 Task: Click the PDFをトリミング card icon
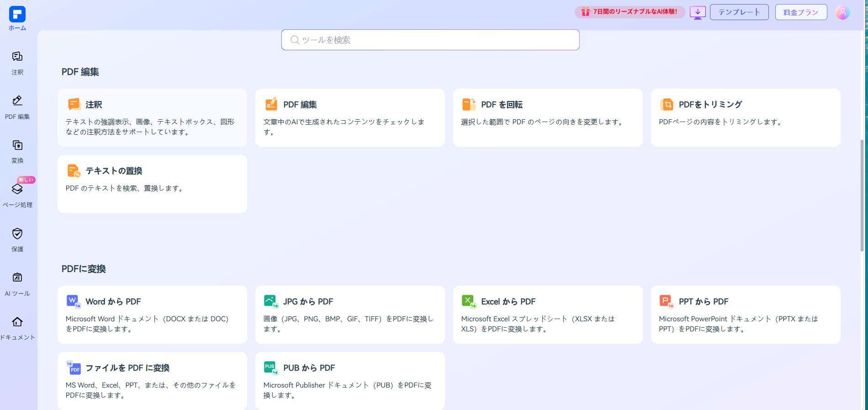tap(667, 104)
